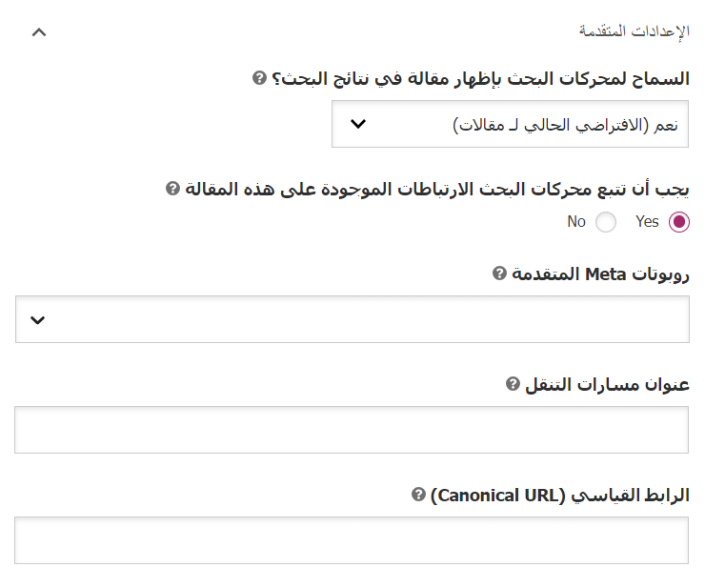705x588 pixels.
Task: Click help icon next to Canonical URL label
Action: [x=418, y=495]
